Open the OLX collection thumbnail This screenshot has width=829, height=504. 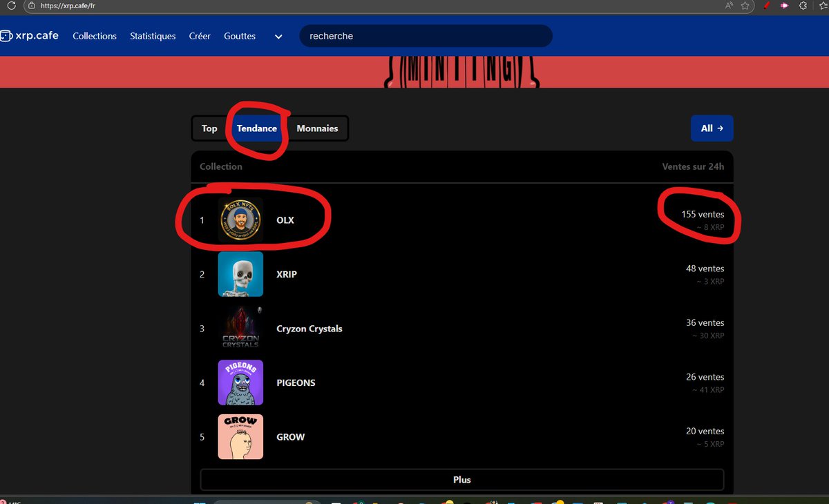240,220
